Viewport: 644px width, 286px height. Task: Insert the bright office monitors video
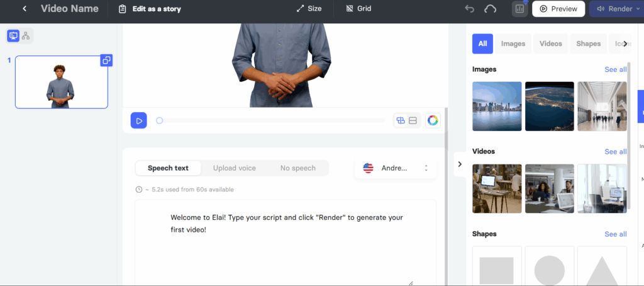602,188
